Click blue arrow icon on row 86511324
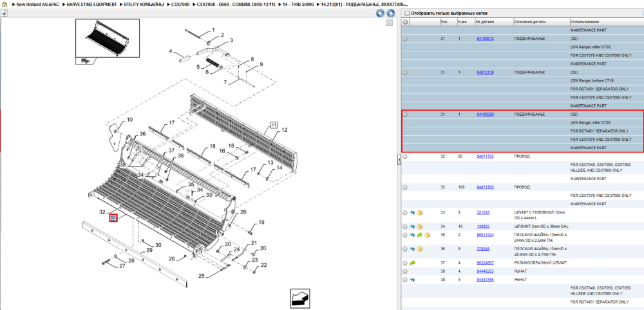The image size is (644, 310). point(412,235)
